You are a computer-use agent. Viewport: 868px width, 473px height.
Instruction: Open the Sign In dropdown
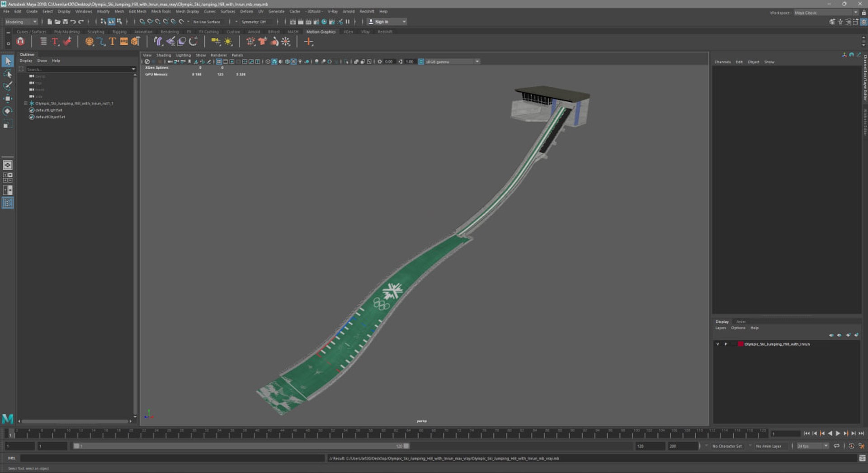pyautogui.click(x=387, y=22)
